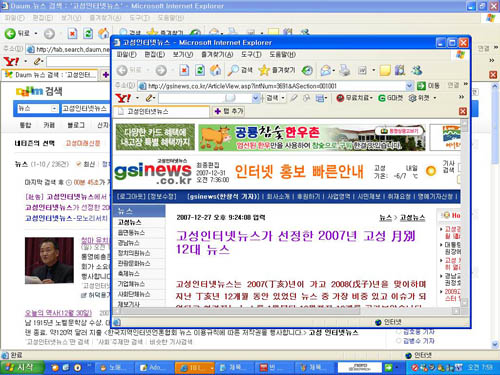Click 고성뉴스 breadcrumb link above article
This screenshot has height=375, width=500.
413,218
